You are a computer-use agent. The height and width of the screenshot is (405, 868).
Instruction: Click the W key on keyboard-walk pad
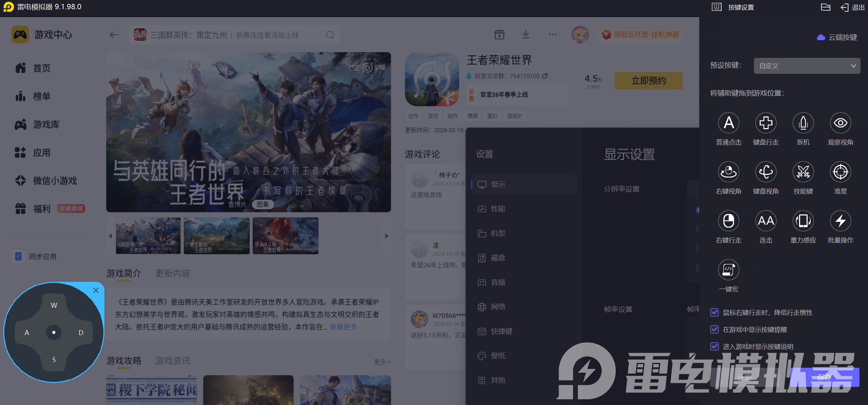pos(54,305)
